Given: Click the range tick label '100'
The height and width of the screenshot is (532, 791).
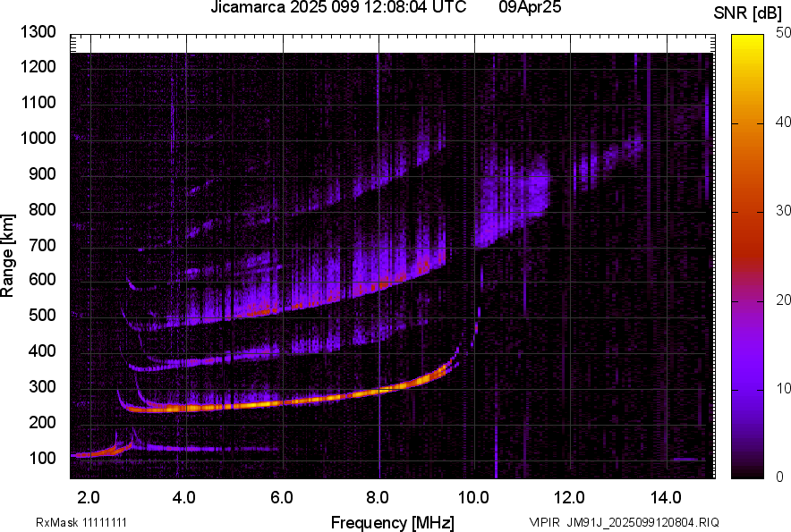Looking at the screenshot, I should coord(42,458).
